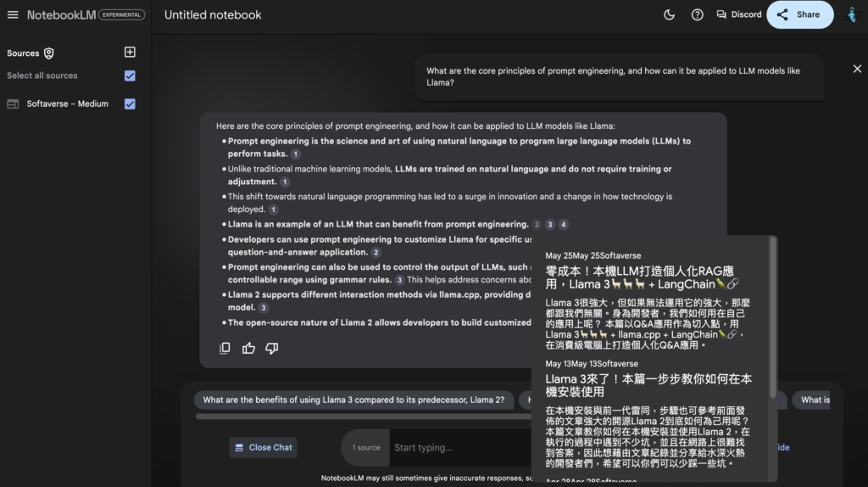Open citation 4 after 'benefit from prompt engineering'
This screenshot has height=487, width=868.
563,224
